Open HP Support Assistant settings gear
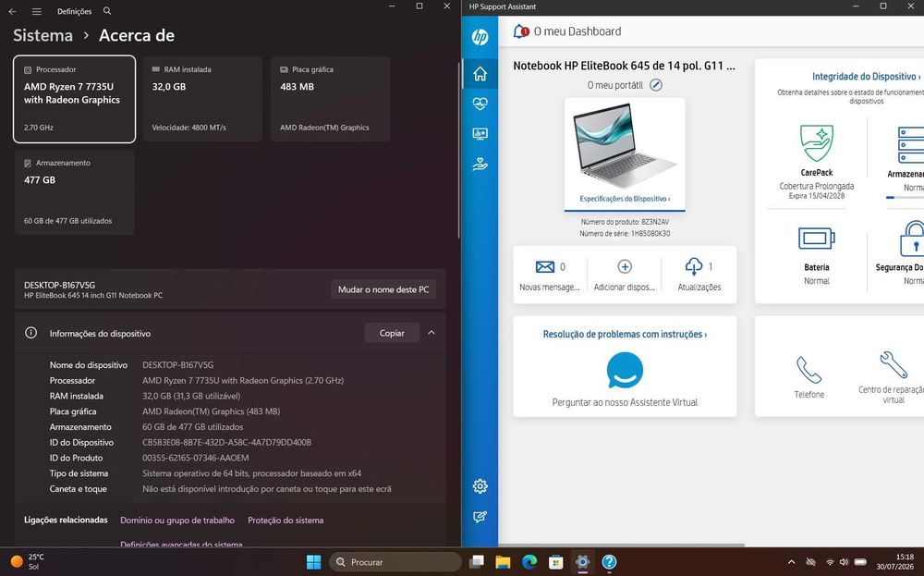The height and width of the screenshot is (576, 924). coord(480,486)
